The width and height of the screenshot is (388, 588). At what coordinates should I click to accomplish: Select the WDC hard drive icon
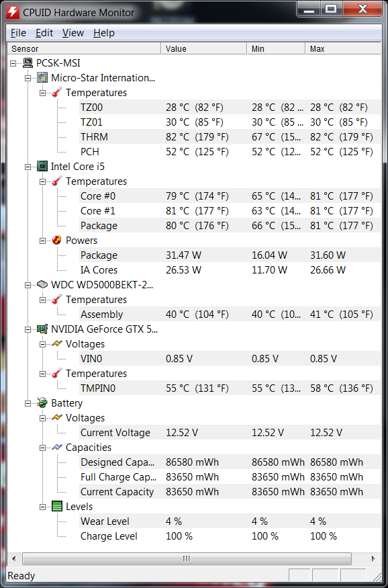(42, 285)
